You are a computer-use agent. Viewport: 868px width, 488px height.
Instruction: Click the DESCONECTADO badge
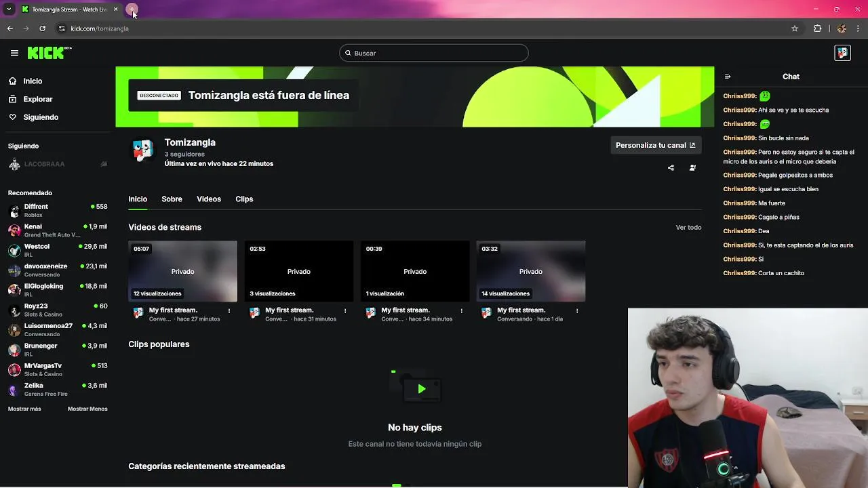[159, 96]
